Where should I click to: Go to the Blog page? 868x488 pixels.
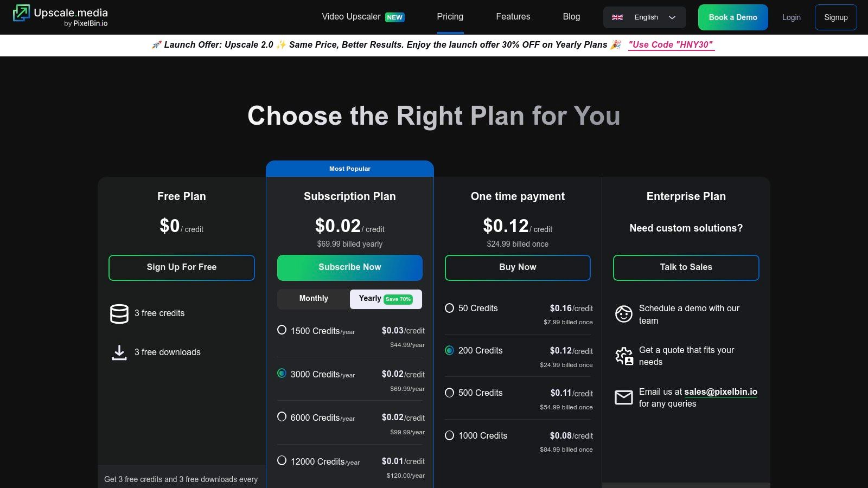571,17
